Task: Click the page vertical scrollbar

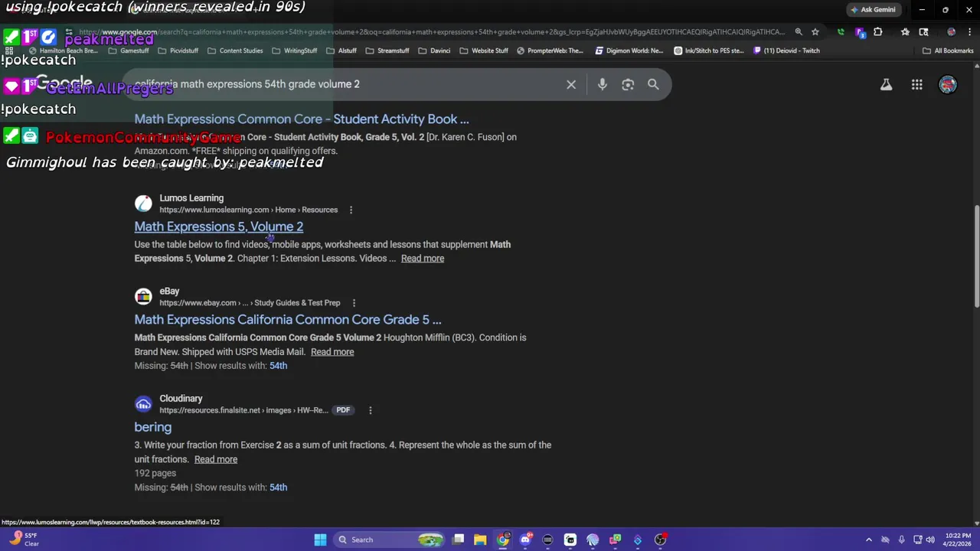Action: [976, 256]
